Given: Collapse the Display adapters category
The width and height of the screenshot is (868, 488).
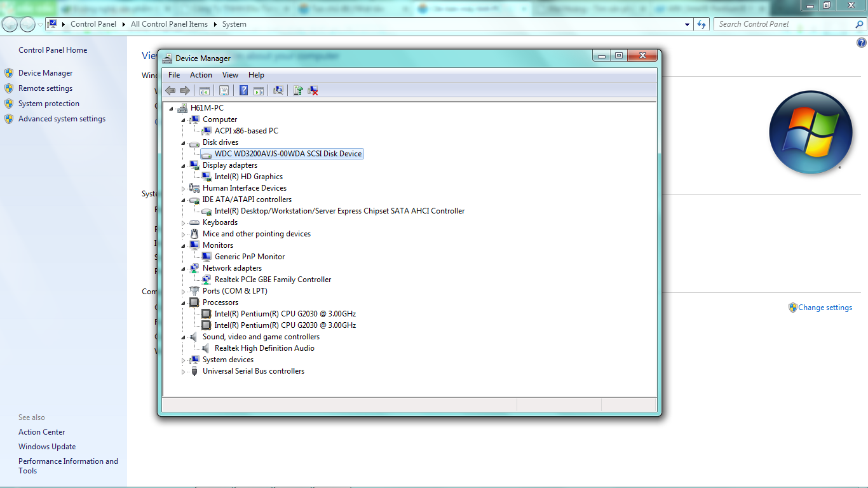Looking at the screenshot, I should [184, 166].
